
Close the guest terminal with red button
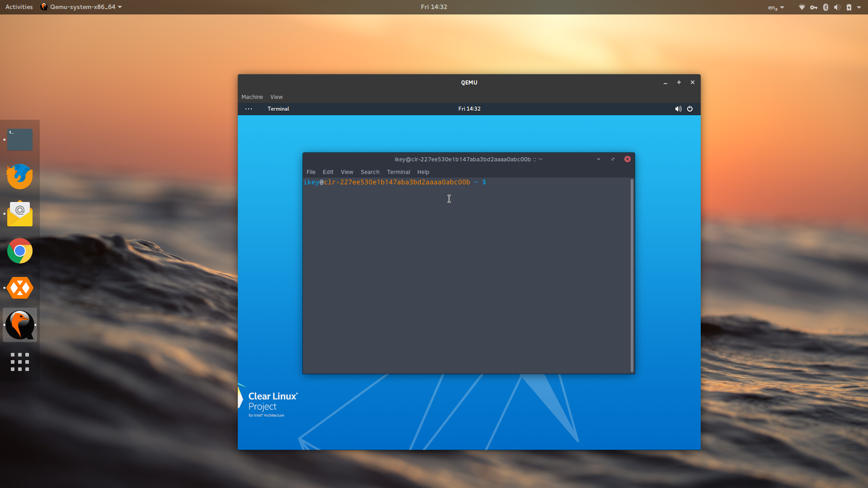[x=627, y=159]
